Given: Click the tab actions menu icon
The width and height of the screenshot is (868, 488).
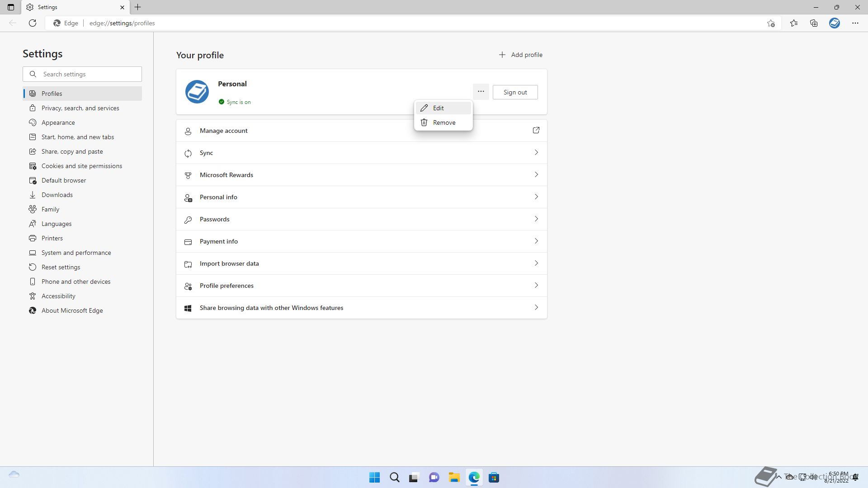Looking at the screenshot, I should coord(11,7).
